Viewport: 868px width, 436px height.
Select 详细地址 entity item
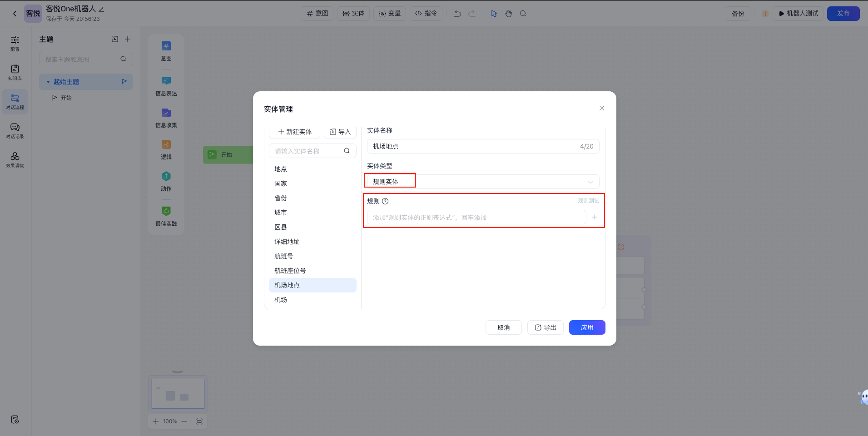(x=287, y=242)
